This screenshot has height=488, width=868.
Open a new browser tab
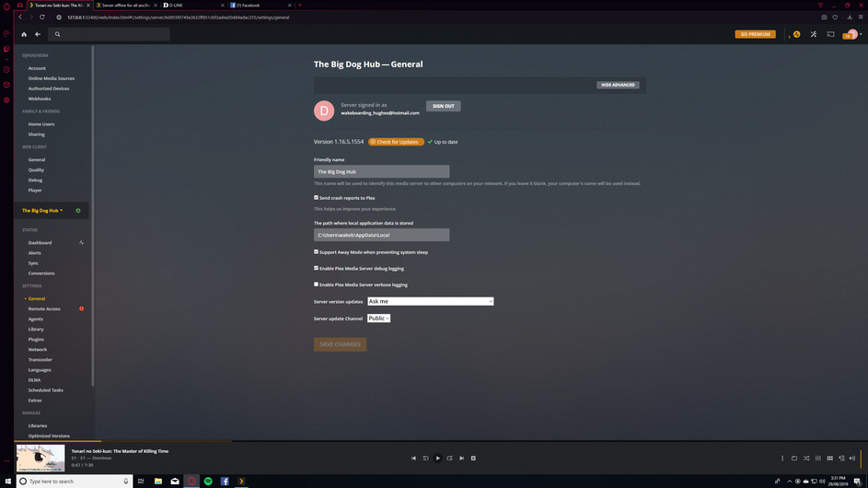(x=299, y=5)
